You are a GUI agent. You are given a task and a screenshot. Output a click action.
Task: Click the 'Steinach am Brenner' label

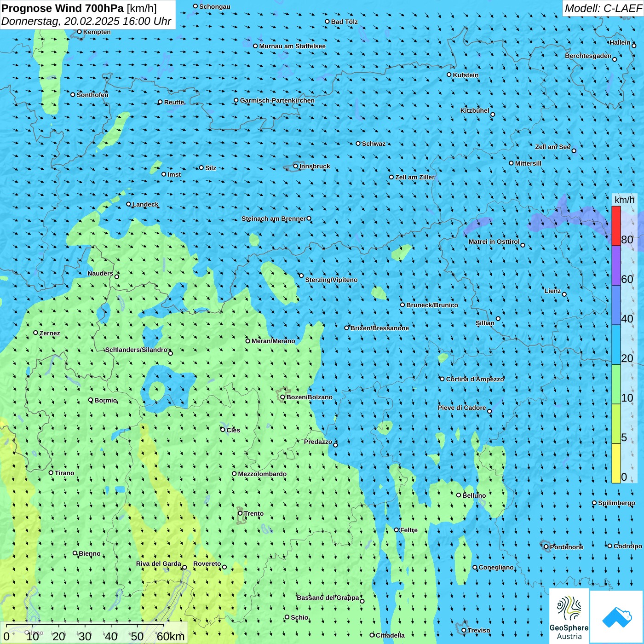(274, 218)
